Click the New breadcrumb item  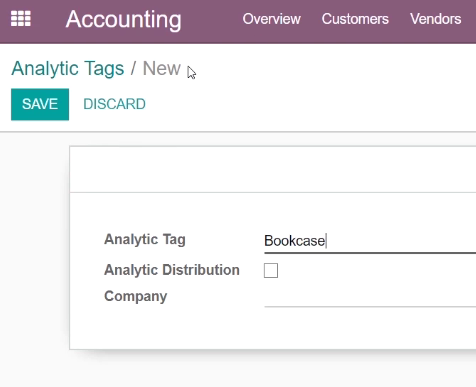pos(162,69)
